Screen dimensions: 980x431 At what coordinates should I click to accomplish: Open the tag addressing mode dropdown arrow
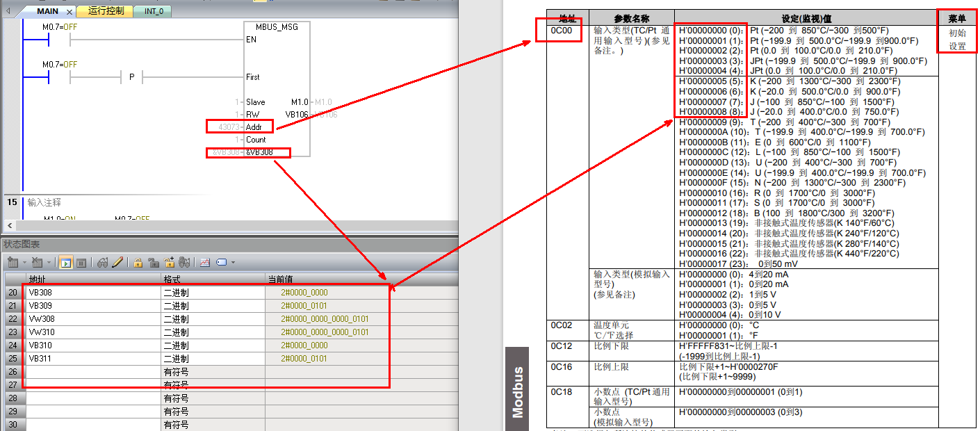click(x=233, y=263)
